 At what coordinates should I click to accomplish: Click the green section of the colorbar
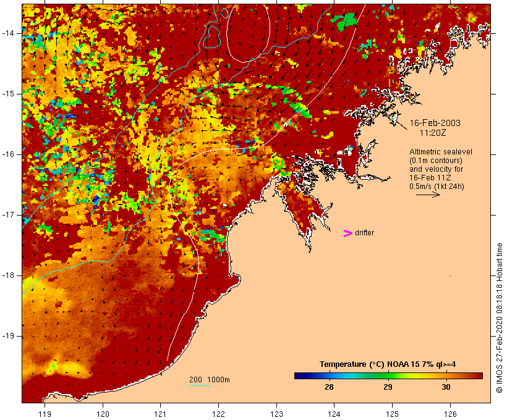click(x=377, y=375)
